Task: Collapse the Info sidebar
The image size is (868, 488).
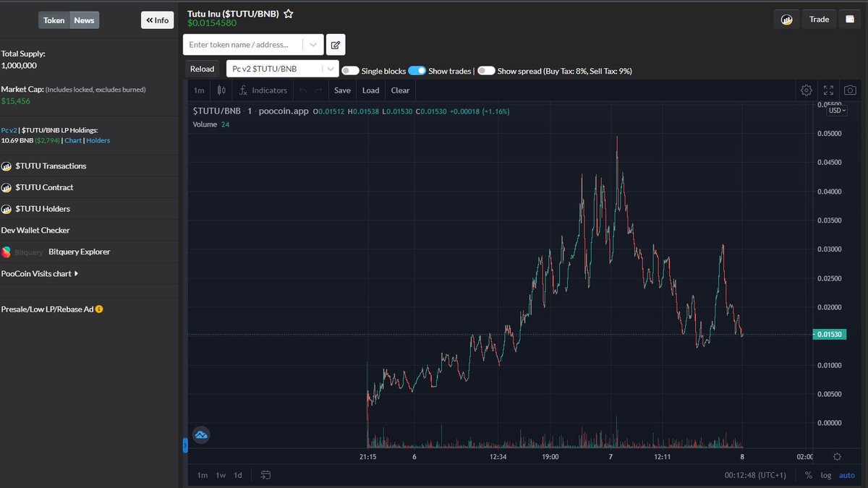Action: (x=157, y=20)
